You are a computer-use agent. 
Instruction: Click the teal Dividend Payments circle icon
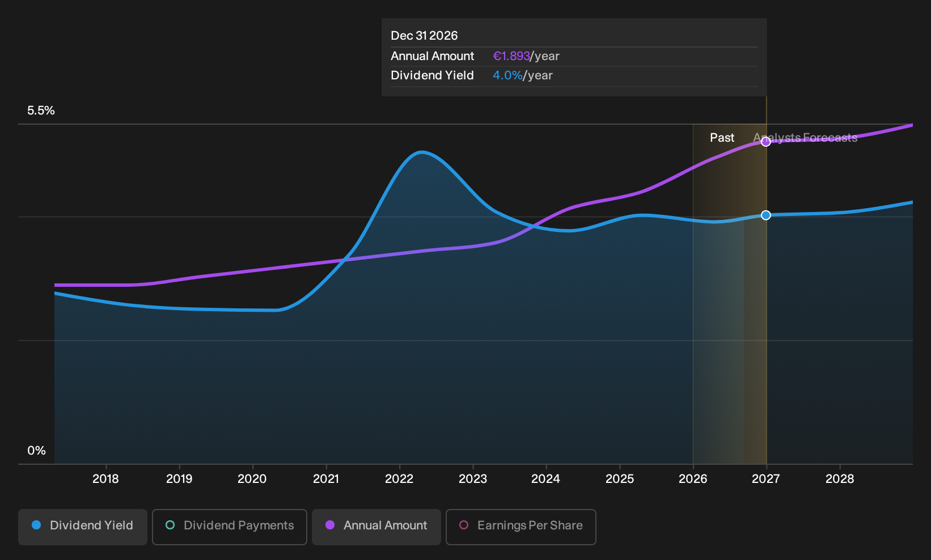pos(170,525)
